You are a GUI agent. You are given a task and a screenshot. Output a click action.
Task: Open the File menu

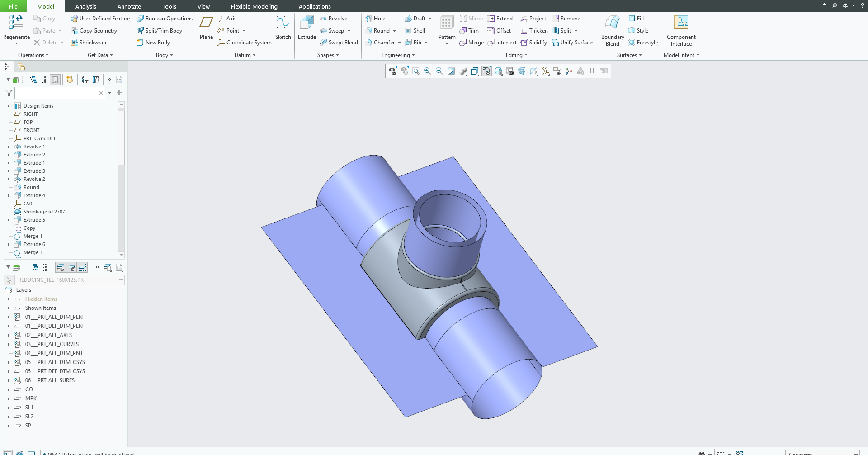click(13, 6)
